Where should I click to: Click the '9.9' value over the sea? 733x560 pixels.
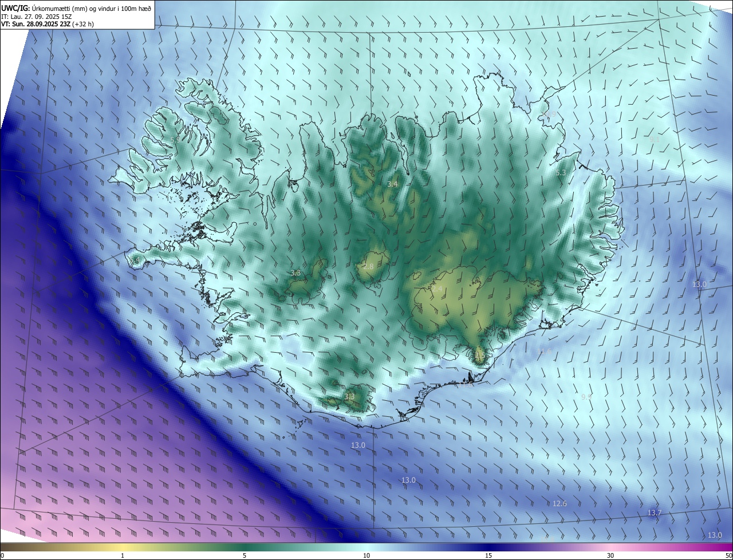click(586, 397)
